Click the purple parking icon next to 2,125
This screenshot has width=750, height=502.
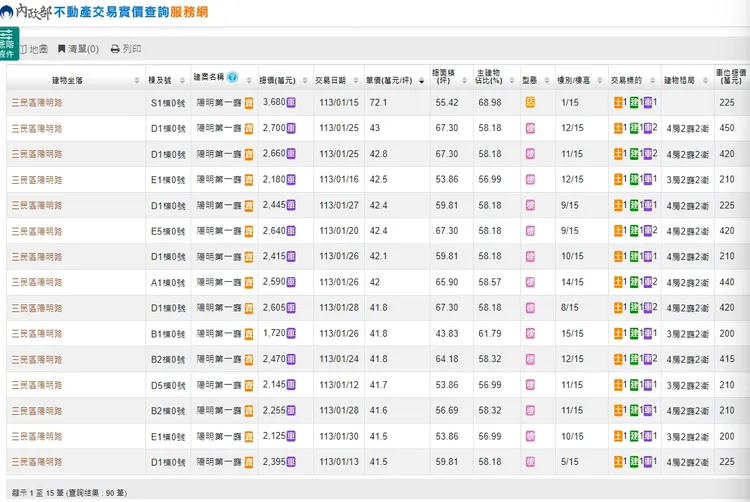[291, 436]
